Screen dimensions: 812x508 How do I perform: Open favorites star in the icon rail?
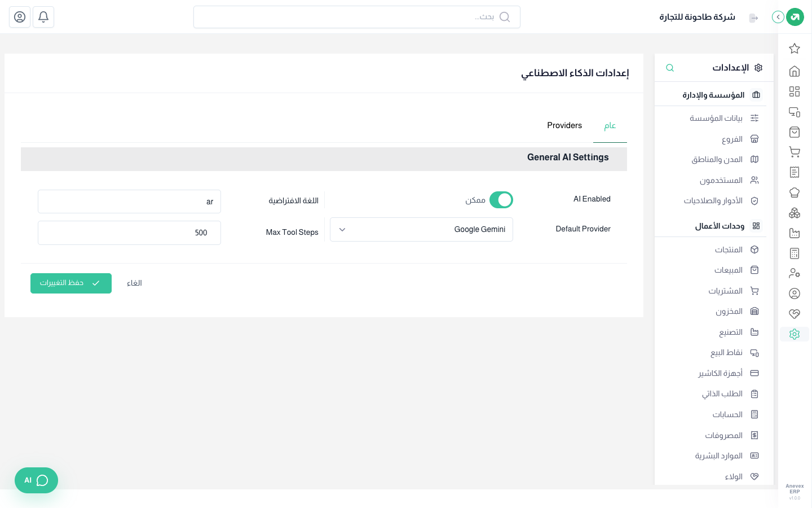tap(795, 49)
